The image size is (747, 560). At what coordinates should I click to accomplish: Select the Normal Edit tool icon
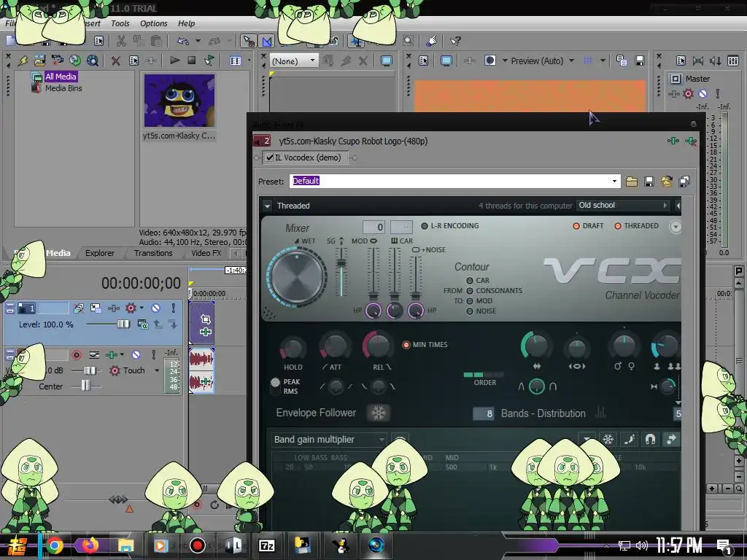coord(248,41)
